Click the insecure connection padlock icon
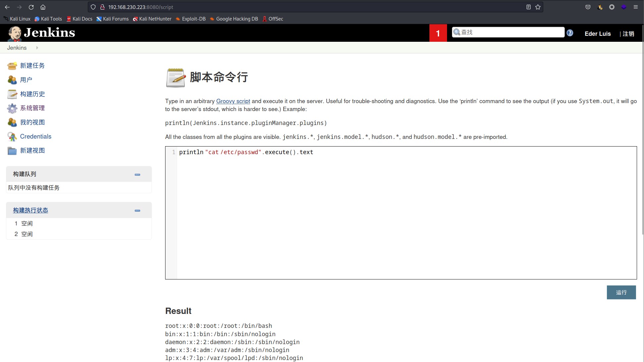This screenshot has width=644, height=362. [x=102, y=7]
